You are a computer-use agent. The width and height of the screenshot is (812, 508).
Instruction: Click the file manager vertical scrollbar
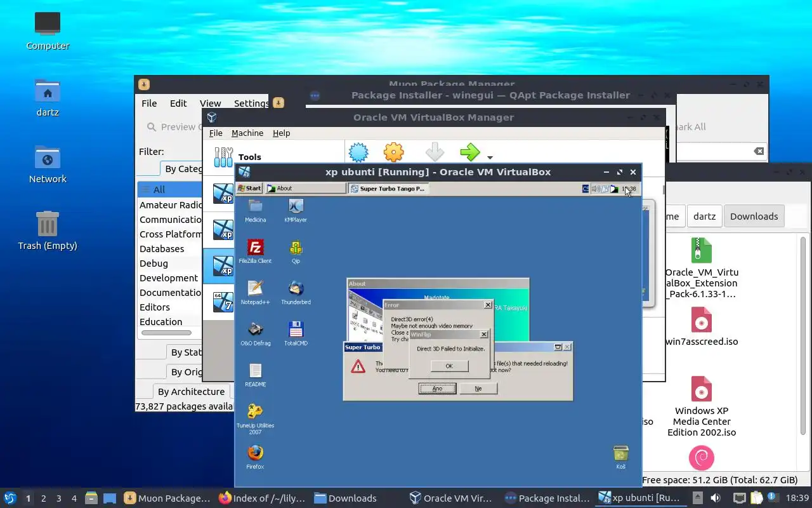coord(803,337)
